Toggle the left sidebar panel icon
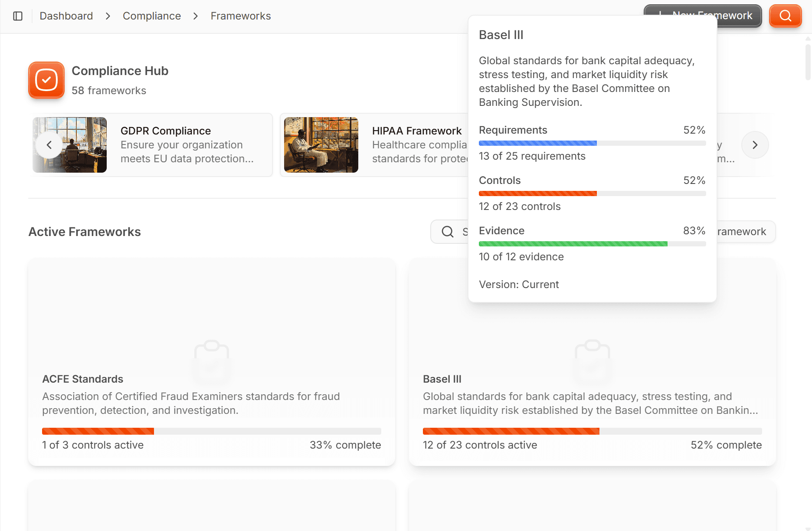 (18, 16)
